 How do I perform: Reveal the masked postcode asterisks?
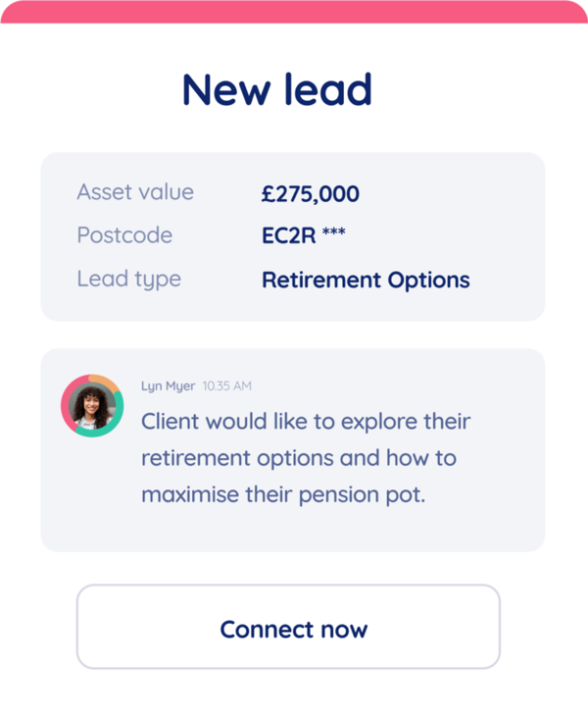333,234
